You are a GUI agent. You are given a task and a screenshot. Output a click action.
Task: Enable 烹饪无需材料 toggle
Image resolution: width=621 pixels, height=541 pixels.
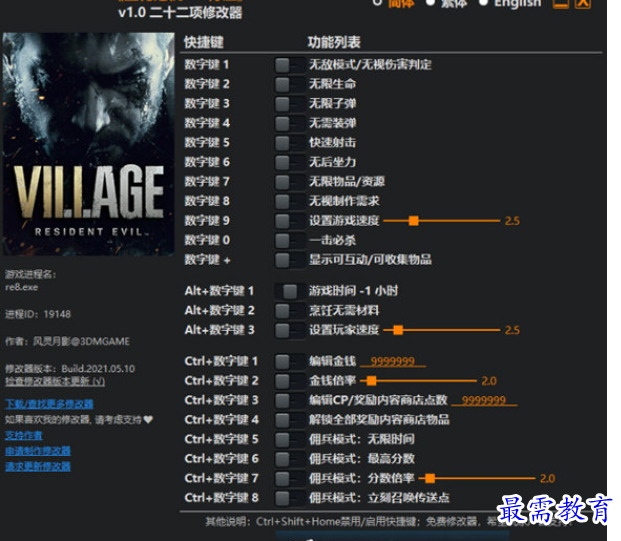(290, 311)
